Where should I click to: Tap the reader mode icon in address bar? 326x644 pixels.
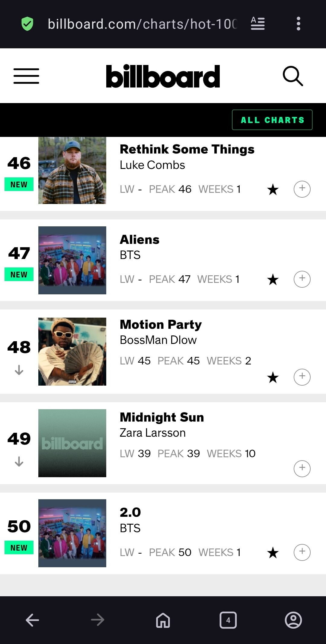pyautogui.click(x=258, y=24)
